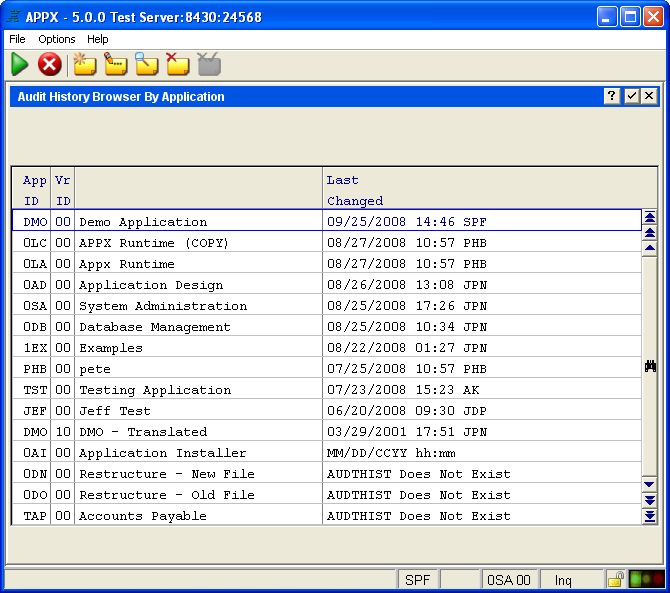Screen dimensions: 670x593
Task: Click the binoculars find icon
Action: (650, 366)
